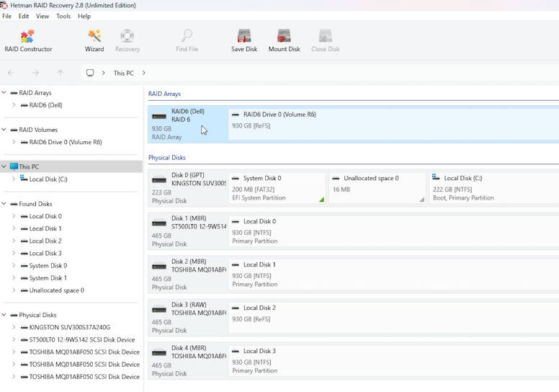Viewport: 559px width, 392px height.
Task: Click chevron after This PC in breadcrumb
Action: tap(143, 73)
